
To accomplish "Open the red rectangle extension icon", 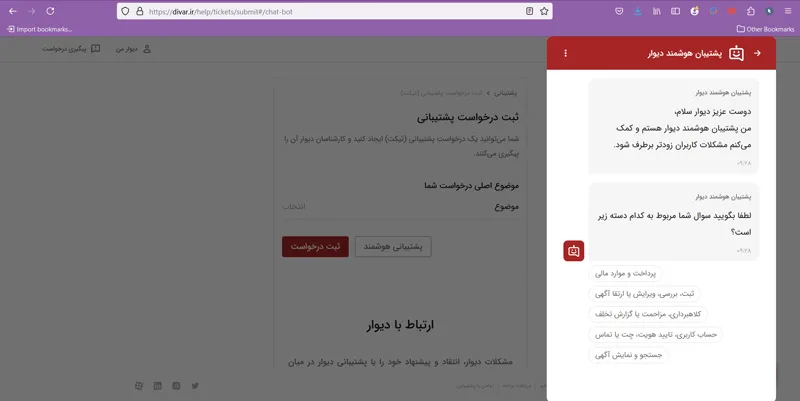I will pyautogui.click(x=732, y=11).
